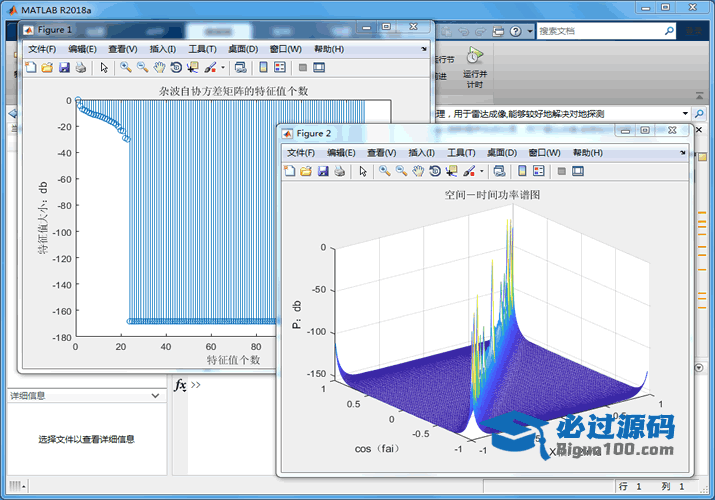Select Edit Plot arrow tool in Figure 1
The image size is (715, 500).
tap(104, 67)
